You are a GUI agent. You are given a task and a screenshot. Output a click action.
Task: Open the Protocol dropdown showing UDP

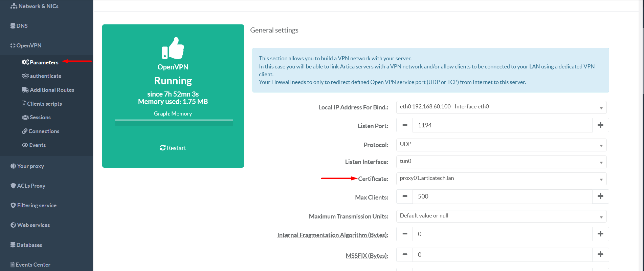click(x=501, y=145)
